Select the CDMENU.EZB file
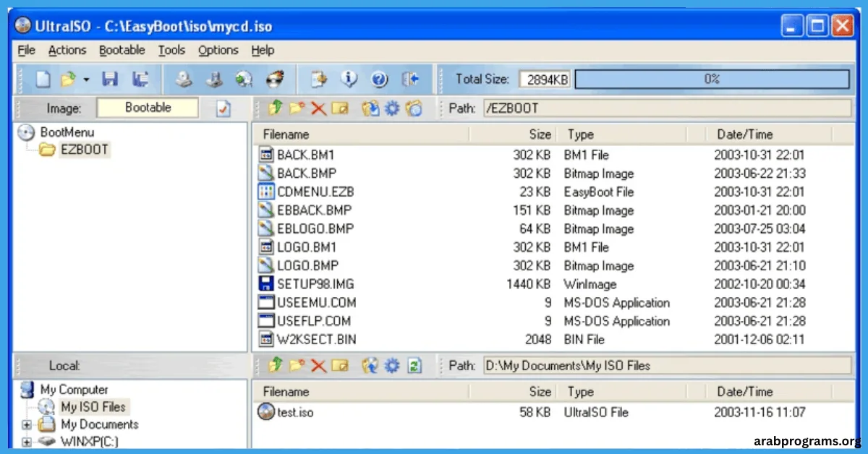 pyautogui.click(x=315, y=192)
